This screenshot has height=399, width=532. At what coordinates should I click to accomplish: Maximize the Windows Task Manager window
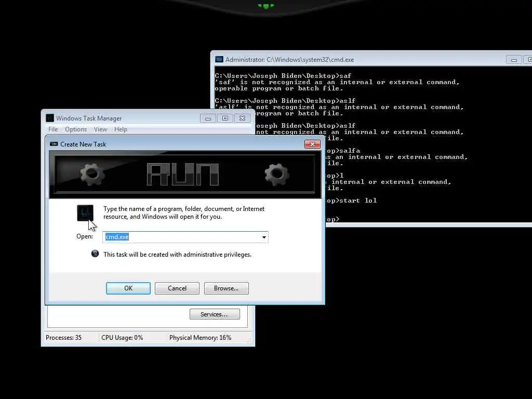[225, 118]
